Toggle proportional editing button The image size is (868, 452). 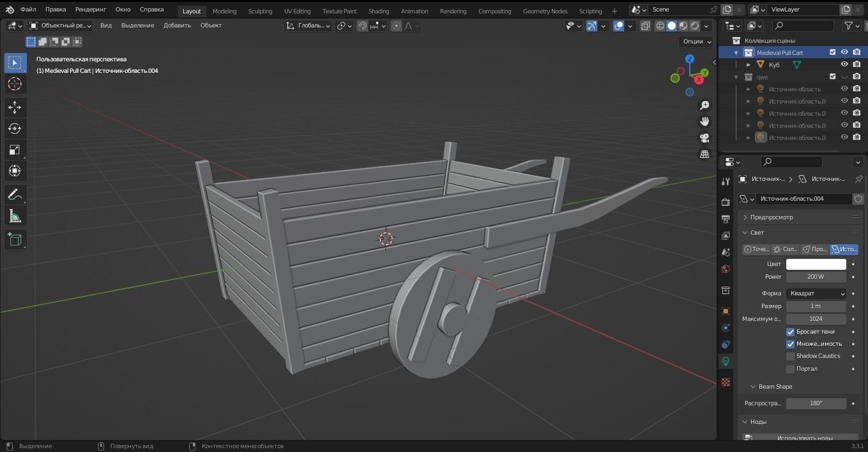(397, 26)
